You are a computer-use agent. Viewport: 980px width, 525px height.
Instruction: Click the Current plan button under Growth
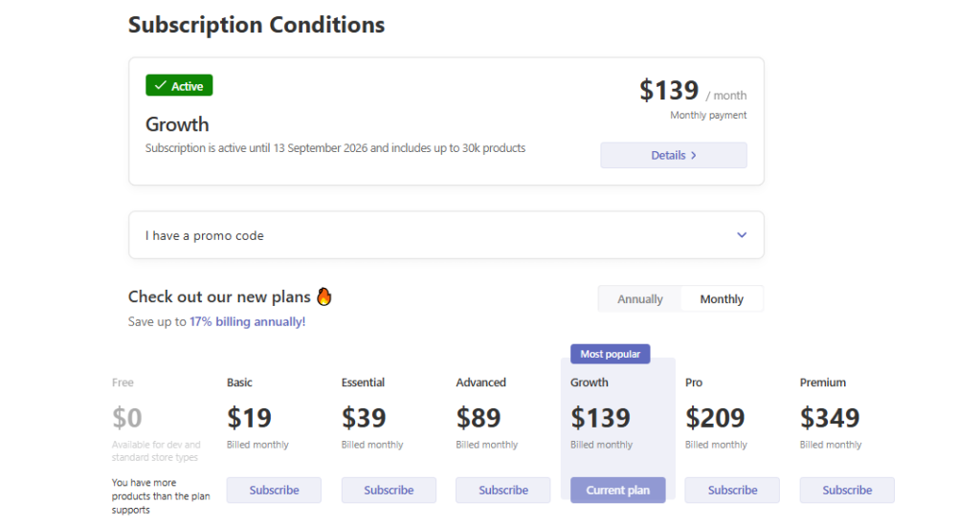pos(617,490)
